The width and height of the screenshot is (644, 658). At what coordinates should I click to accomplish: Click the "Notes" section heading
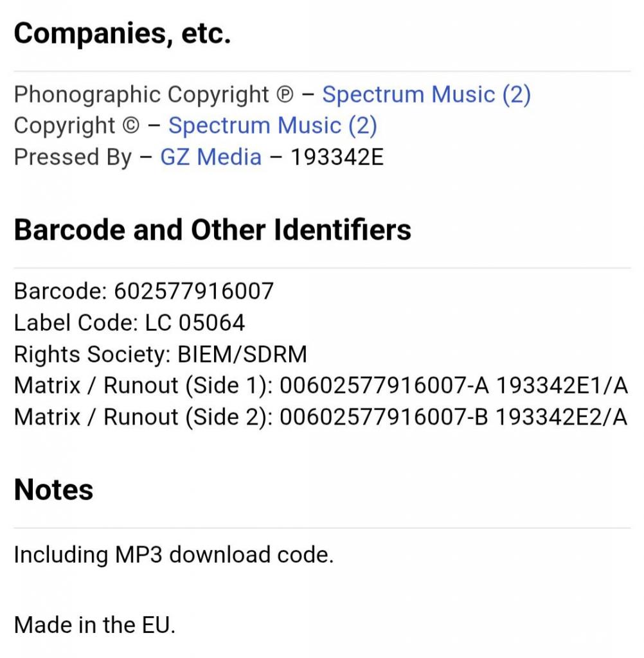pyautogui.click(x=53, y=490)
